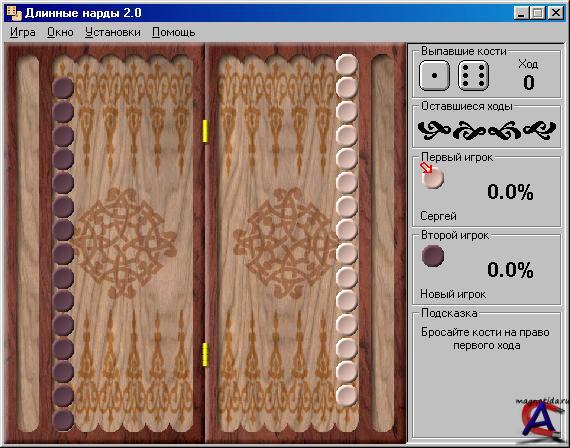Open the Помощь menu
This screenshot has height=448, width=570.
[x=173, y=32]
